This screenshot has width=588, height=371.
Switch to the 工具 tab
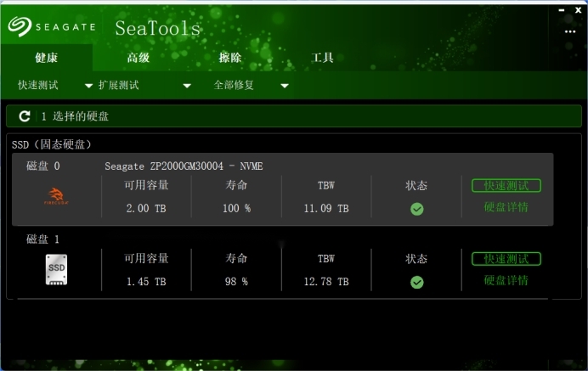[x=322, y=58]
